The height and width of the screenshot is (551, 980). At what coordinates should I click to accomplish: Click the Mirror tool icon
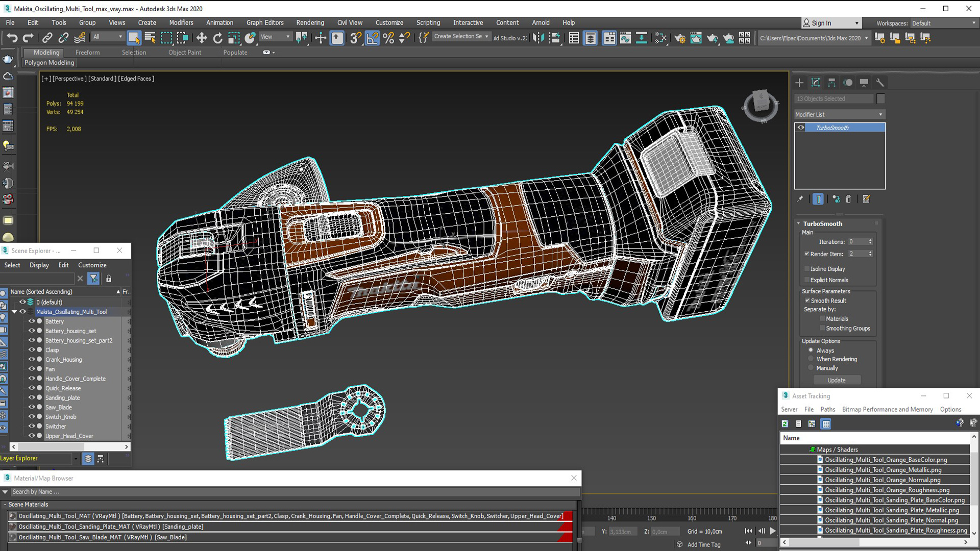(538, 38)
